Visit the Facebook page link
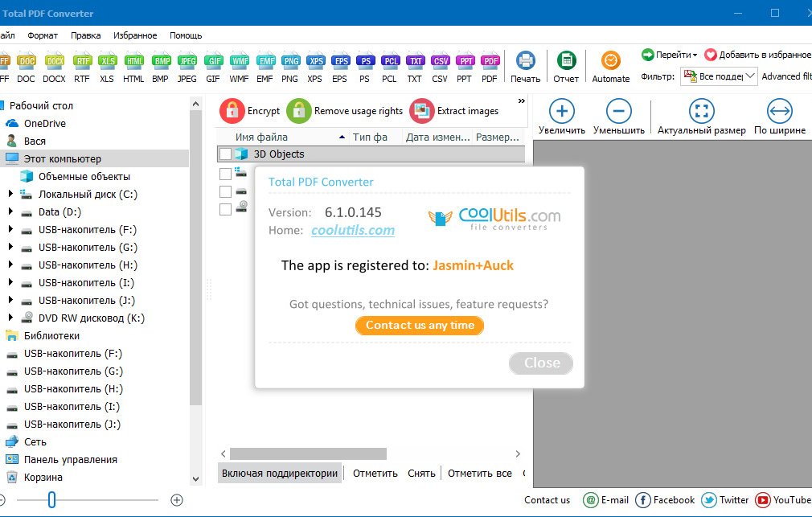The height and width of the screenshot is (517, 812). tap(665, 500)
